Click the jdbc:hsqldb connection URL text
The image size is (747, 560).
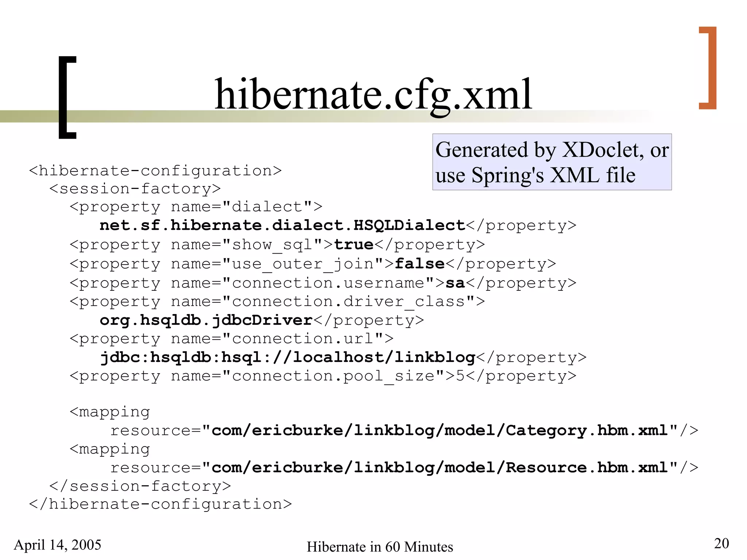[287, 357]
